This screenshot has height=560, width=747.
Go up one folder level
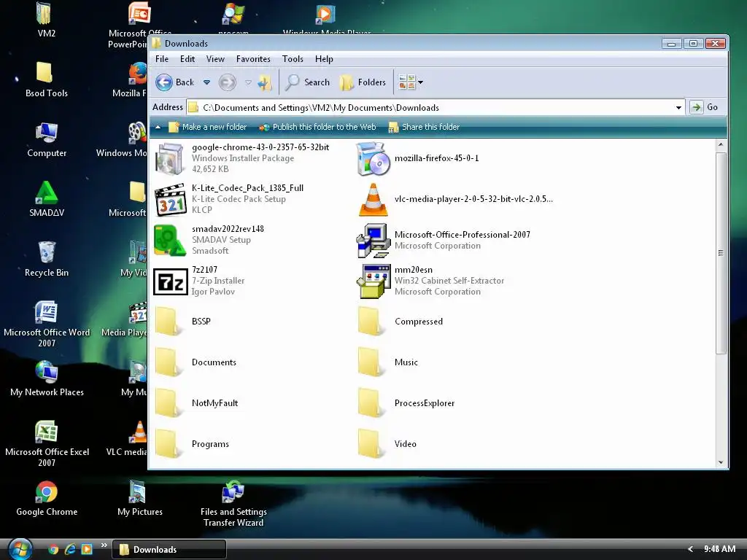pyautogui.click(x=264, y=83)
